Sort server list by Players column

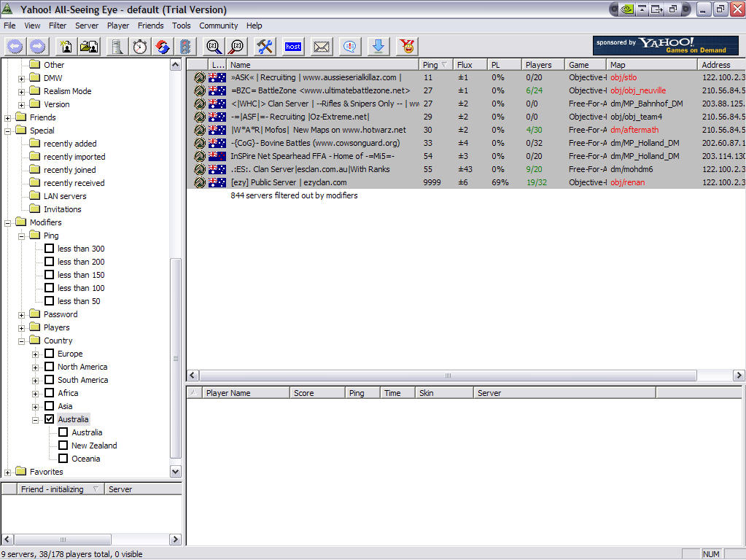pyautogui.click(x=543, y=65)
